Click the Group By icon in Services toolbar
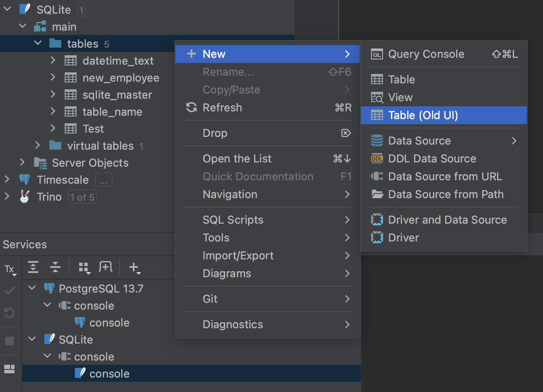 (85, 267)
